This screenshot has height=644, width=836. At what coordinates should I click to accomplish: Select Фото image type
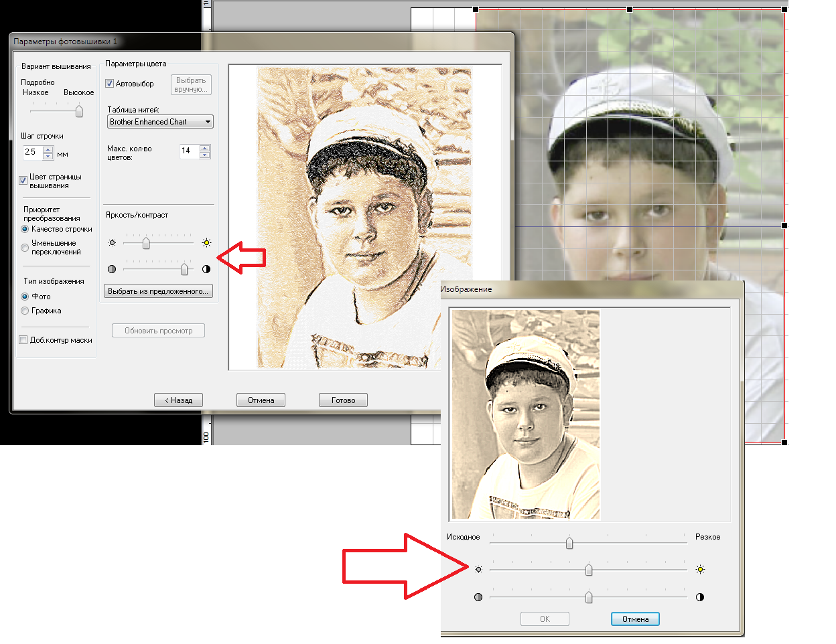pyautogui.click(x=25, y=297)
